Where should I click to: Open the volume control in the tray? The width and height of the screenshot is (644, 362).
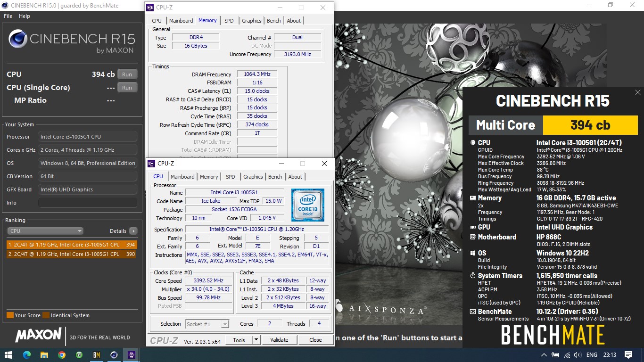coord(578,355)
